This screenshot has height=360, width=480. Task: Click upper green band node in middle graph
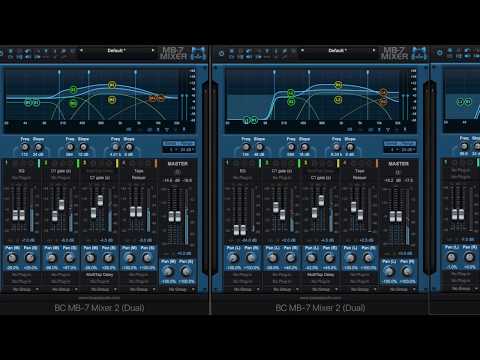coord(291,93)
